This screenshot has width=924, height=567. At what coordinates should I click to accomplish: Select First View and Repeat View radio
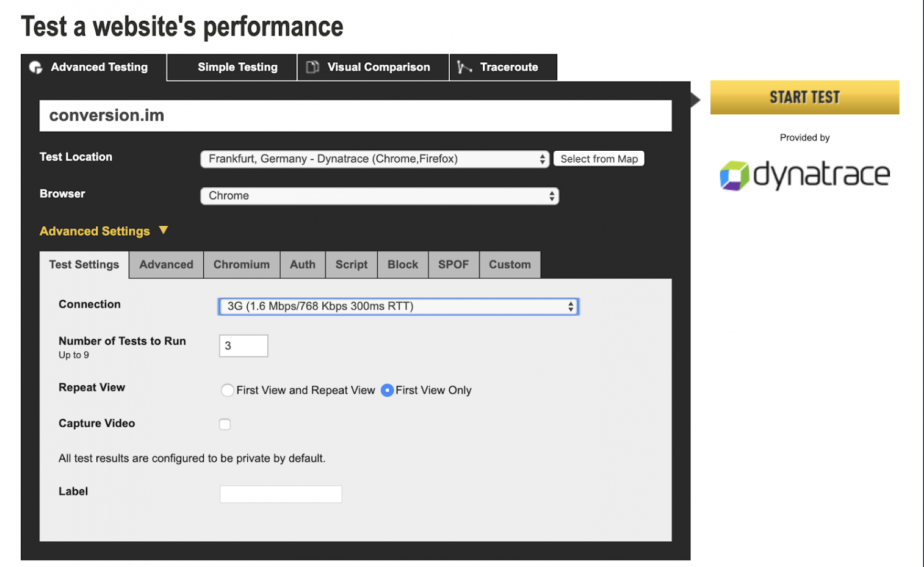click(228, 391)
